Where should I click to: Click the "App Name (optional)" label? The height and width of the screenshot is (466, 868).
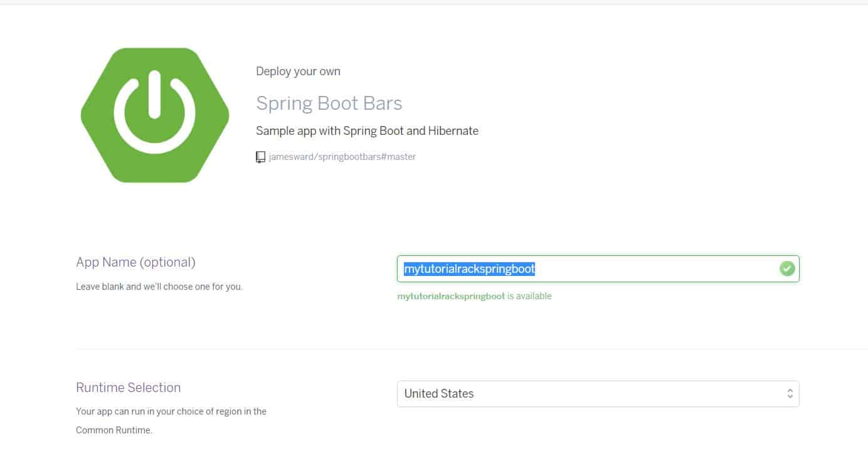click(x=135, y=262)
